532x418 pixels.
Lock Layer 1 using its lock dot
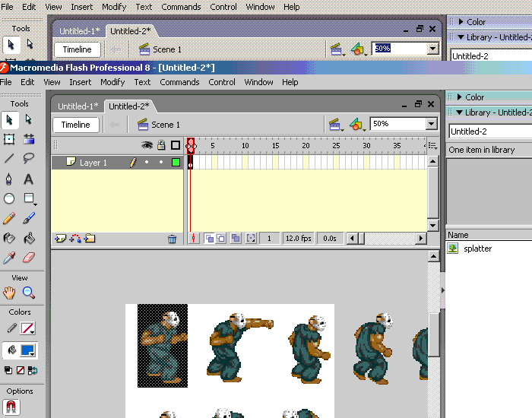coord(161,162)
